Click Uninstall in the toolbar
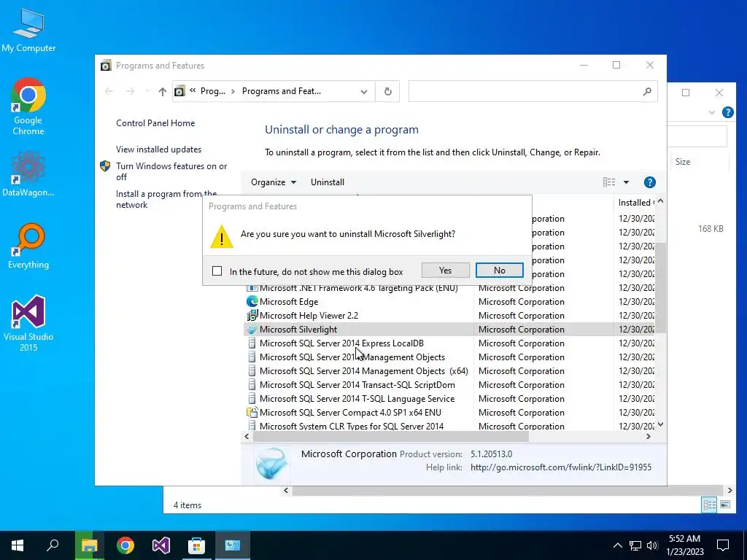Image resolution: width=747 pixels, height=560 pixels. pos(328,182)
